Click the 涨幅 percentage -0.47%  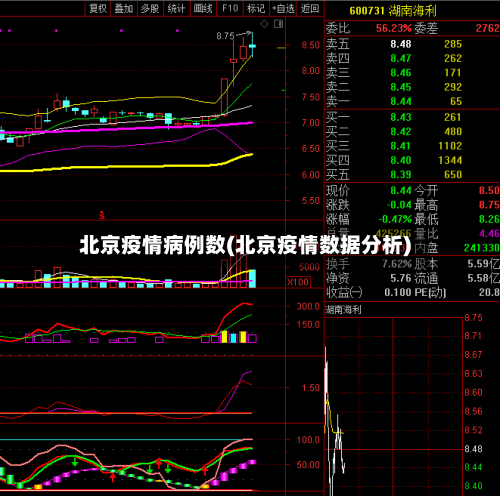pyautogui.click(x=395, y=219)
